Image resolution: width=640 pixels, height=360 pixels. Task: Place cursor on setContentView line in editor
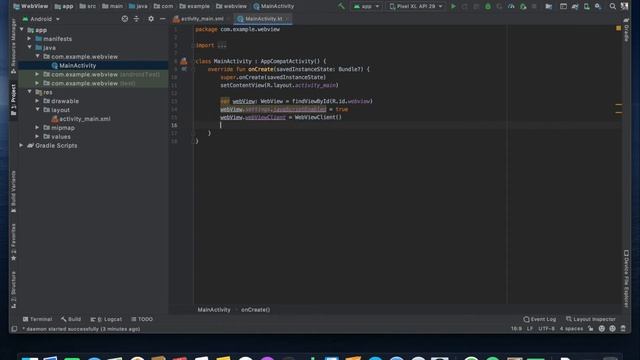point(279,85)
